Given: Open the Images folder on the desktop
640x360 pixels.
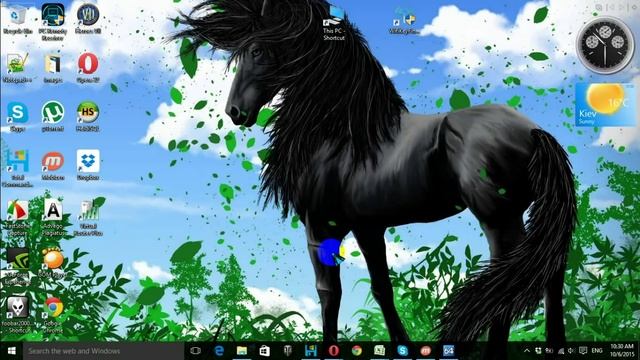Looking at the screenshot, I should click(x=53, y=68).
